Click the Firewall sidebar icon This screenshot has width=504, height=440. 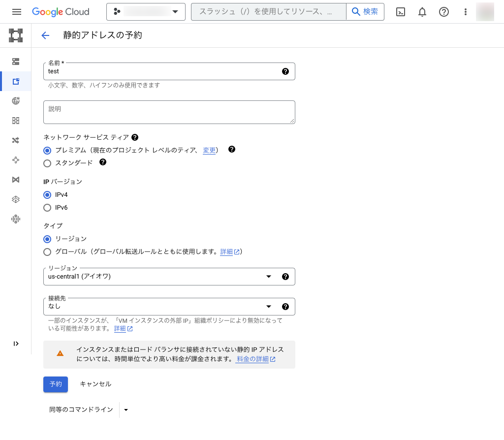(x=15, y=121)
